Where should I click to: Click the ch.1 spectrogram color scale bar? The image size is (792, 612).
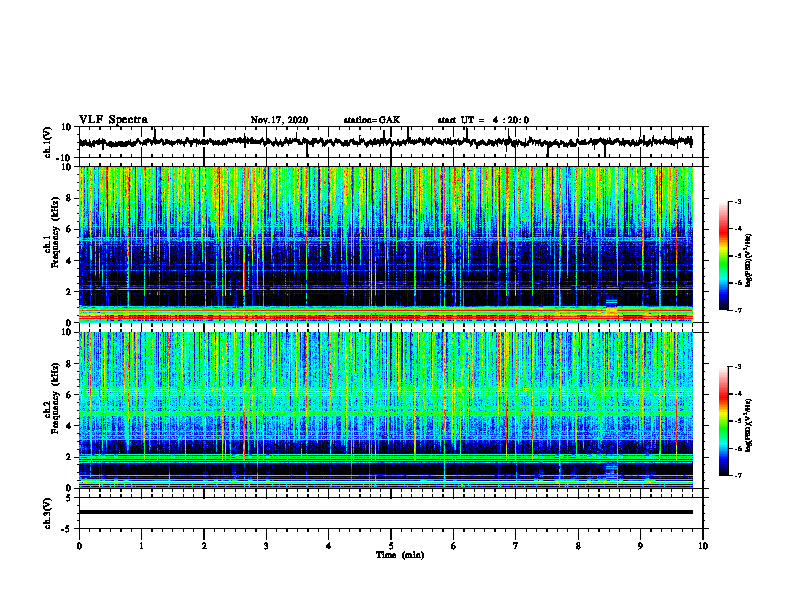click(x=724, y=256)
